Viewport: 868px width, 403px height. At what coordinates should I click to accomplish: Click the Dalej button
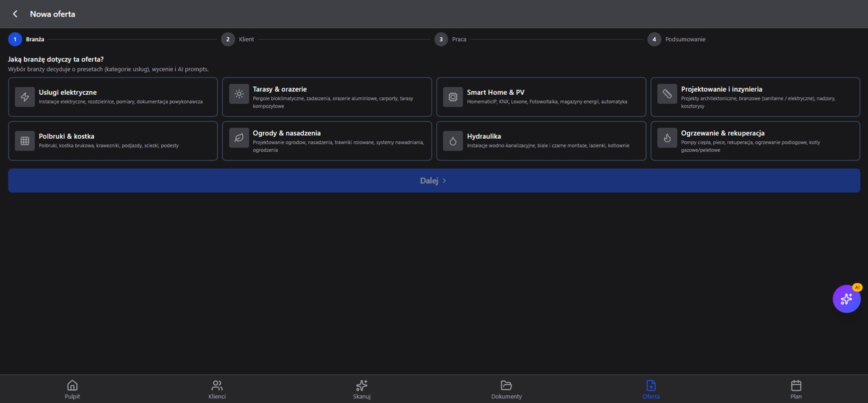coord(434,180)
